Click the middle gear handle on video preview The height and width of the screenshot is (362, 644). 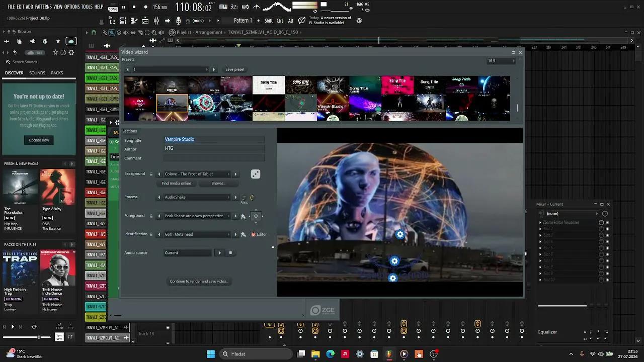(x=394, y=261)
